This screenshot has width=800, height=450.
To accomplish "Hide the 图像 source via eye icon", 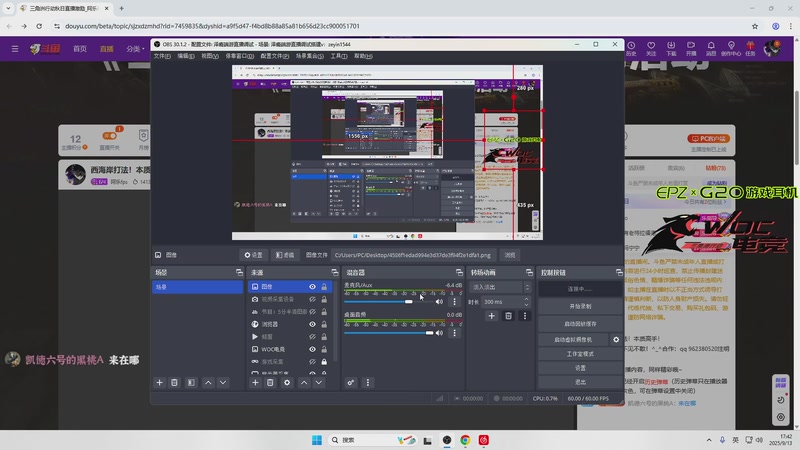I will (312, 287).
